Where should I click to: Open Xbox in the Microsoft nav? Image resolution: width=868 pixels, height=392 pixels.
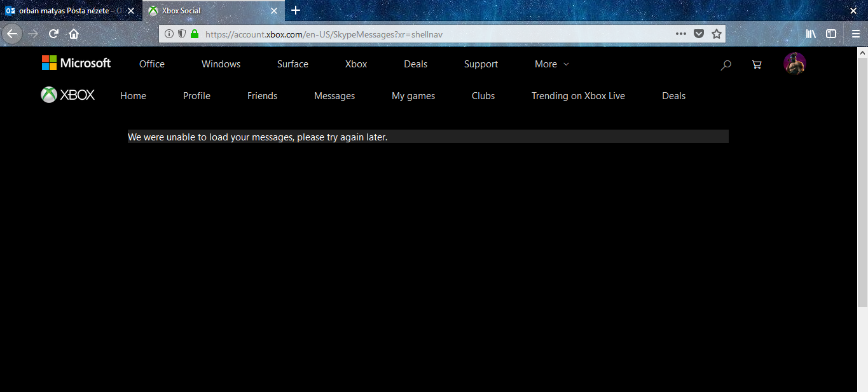pos(356,64)
